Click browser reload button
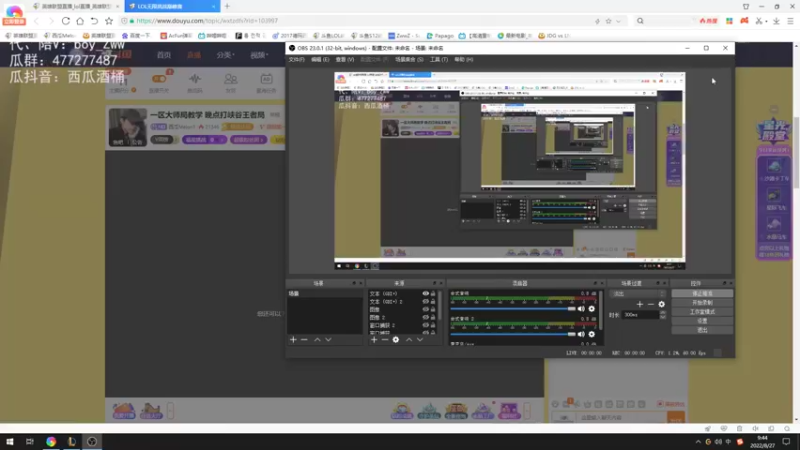Viewport: 800px width, 450px height. pyautogui.click(x=66, y=21)
